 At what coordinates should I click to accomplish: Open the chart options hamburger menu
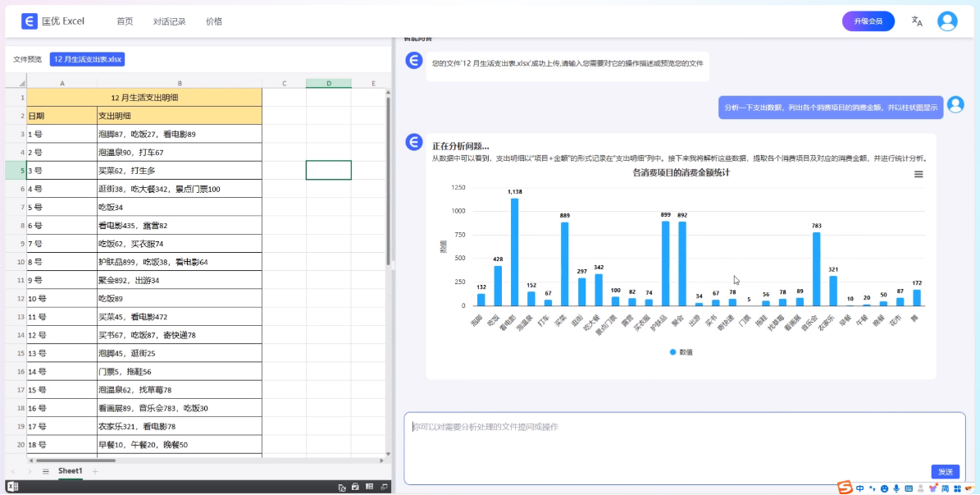pyautogui.click(x=918, y=174)
